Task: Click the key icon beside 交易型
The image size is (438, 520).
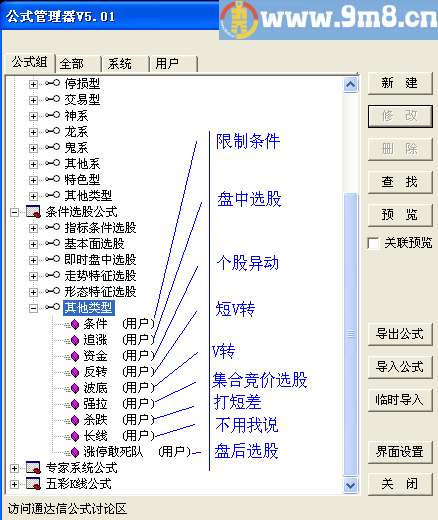Action: 53,99
